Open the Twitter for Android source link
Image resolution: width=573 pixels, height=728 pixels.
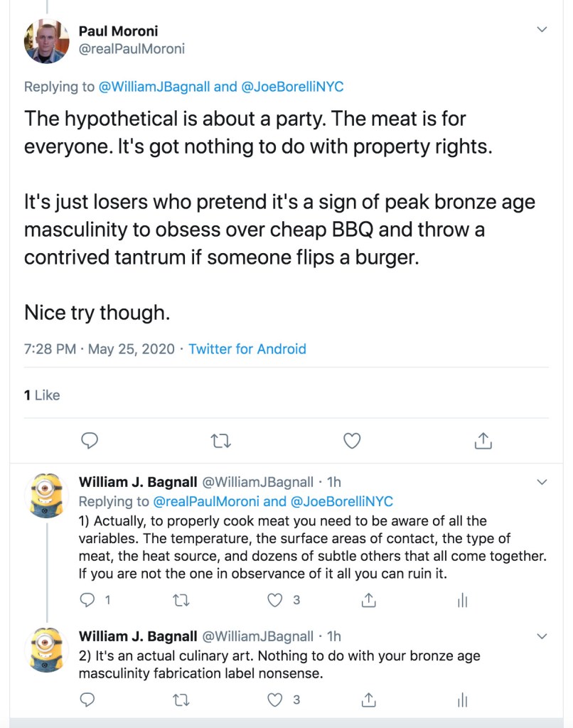click(247, 349)
